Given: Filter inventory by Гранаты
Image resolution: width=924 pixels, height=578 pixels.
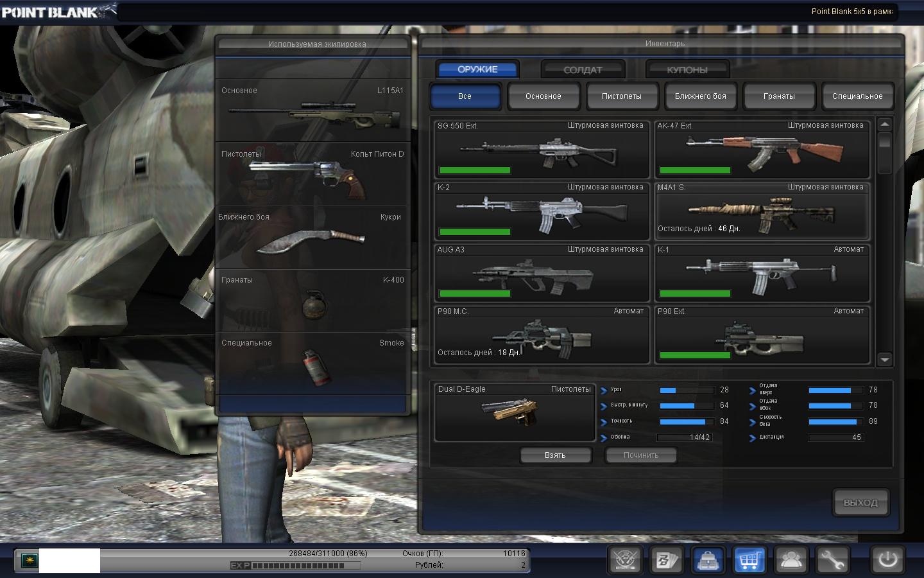Looking at the screenshot, I should pos(779,96).
